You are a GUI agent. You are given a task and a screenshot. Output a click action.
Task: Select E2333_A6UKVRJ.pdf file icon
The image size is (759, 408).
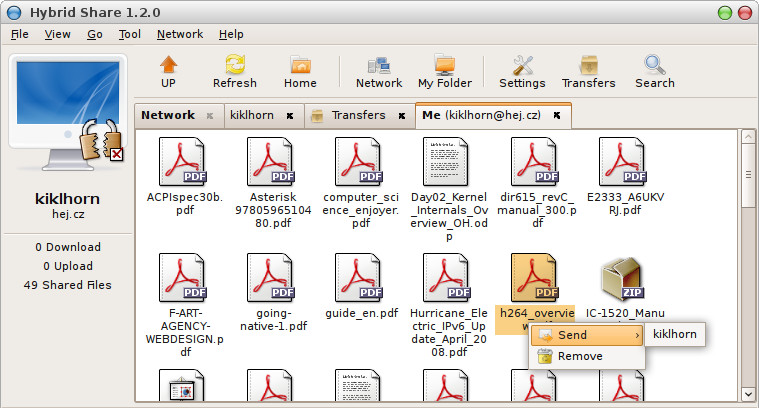tap(623, 162)
